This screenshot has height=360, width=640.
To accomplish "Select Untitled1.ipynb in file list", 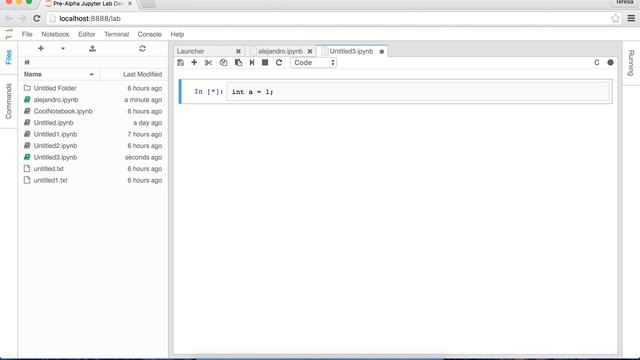I will 93,134.
